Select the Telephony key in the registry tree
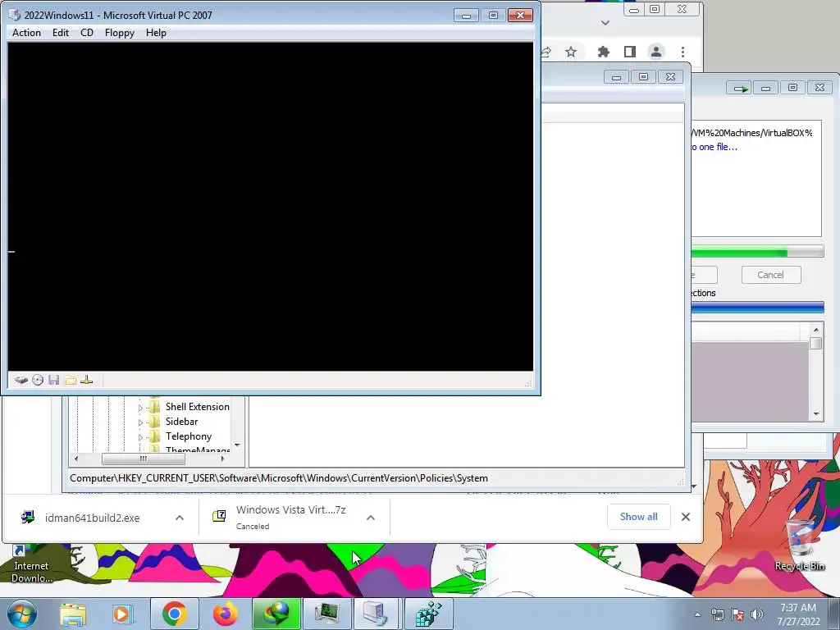Image resolution: width=840 pixels, height=630 pixels. [189, 436]
